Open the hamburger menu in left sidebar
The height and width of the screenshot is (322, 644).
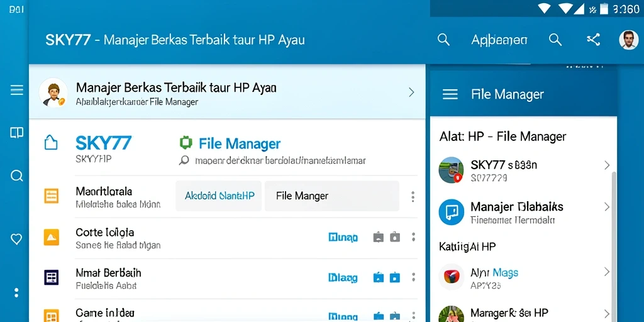[16, 90]
